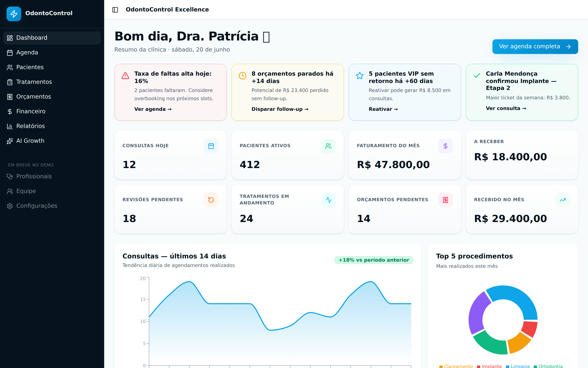
Task: Click people icon in Pacientes Ativos card
Action: [328, 146]
